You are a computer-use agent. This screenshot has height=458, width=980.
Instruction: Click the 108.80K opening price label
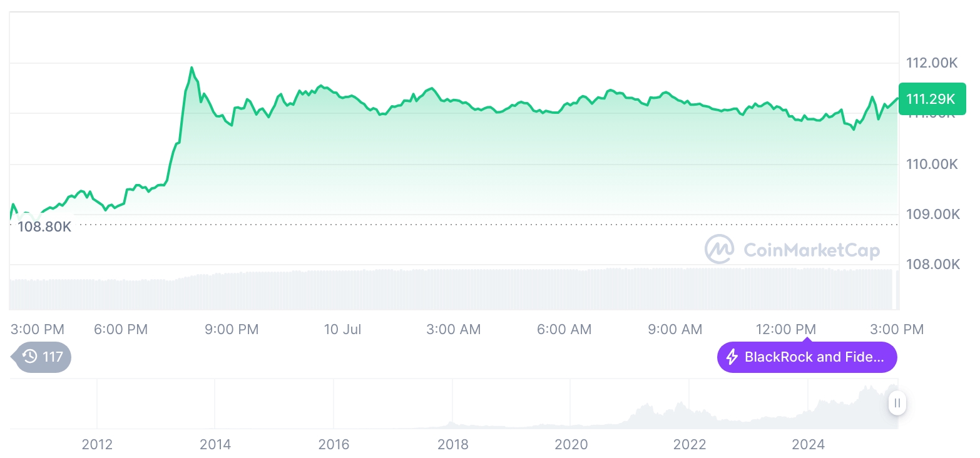(x=44, y=226)
